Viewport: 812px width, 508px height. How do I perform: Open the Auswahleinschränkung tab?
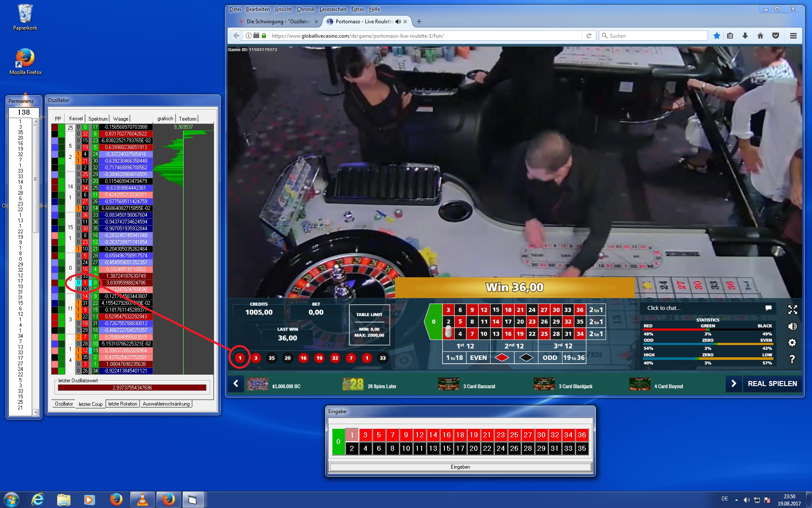coord(166,404)
